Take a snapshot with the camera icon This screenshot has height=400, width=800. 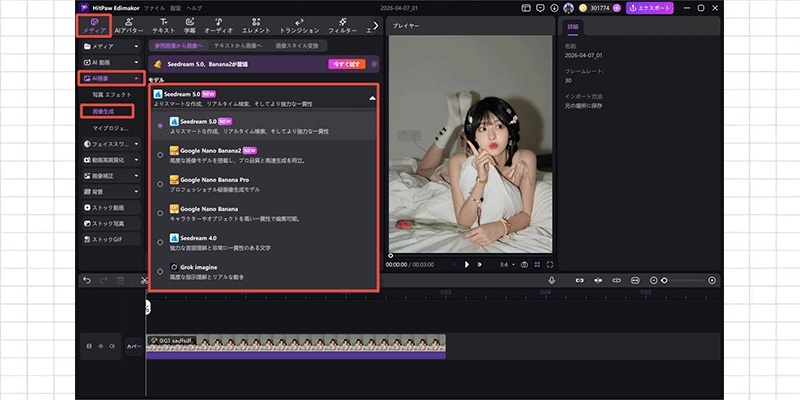click(524, 264)
